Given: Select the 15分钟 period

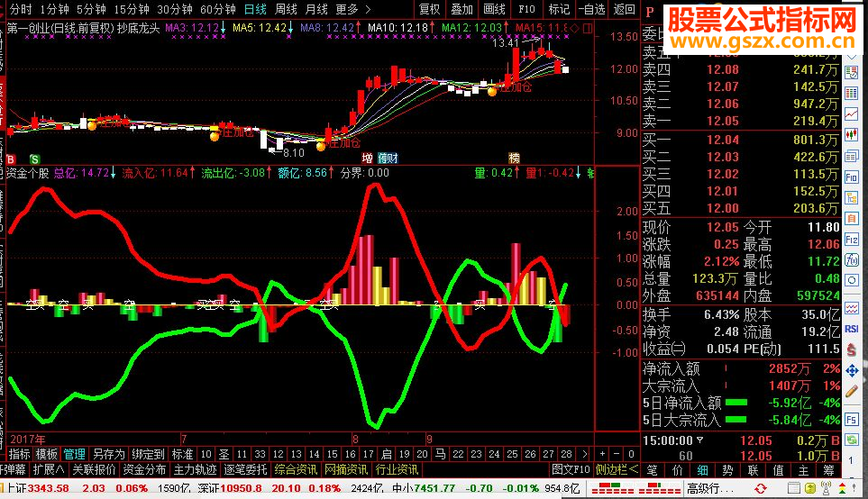Looking at the screenshot, I should (132, 9).
